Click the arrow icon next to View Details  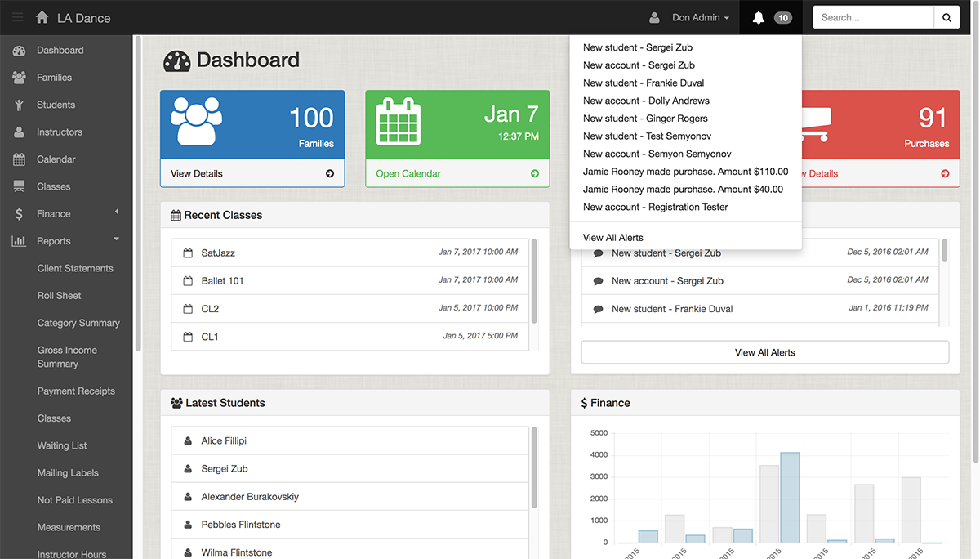(x=330, y=173)
